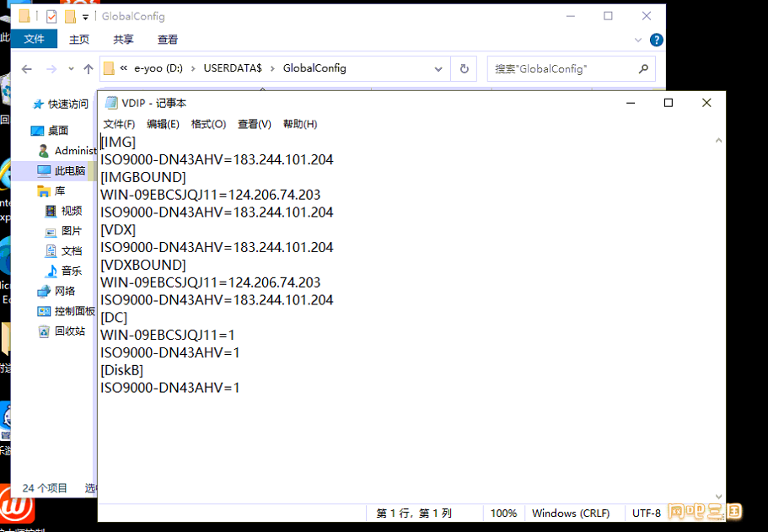This screenshot has height=532, width=768.
Task: Click the 回收站 recycle bin icon
Action: click(44, 331)
